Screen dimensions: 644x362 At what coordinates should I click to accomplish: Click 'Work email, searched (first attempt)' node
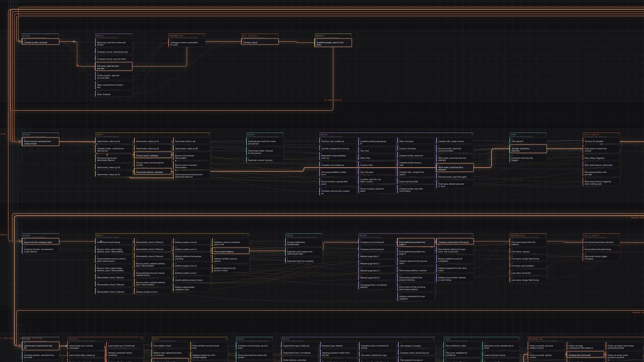[456, 168]
